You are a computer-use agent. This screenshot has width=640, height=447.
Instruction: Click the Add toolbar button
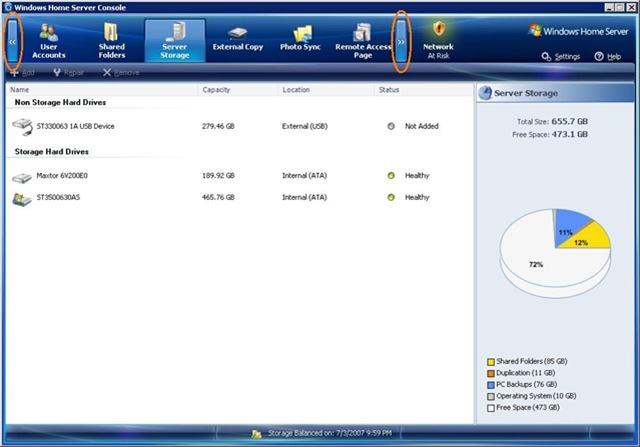(23, 73)
